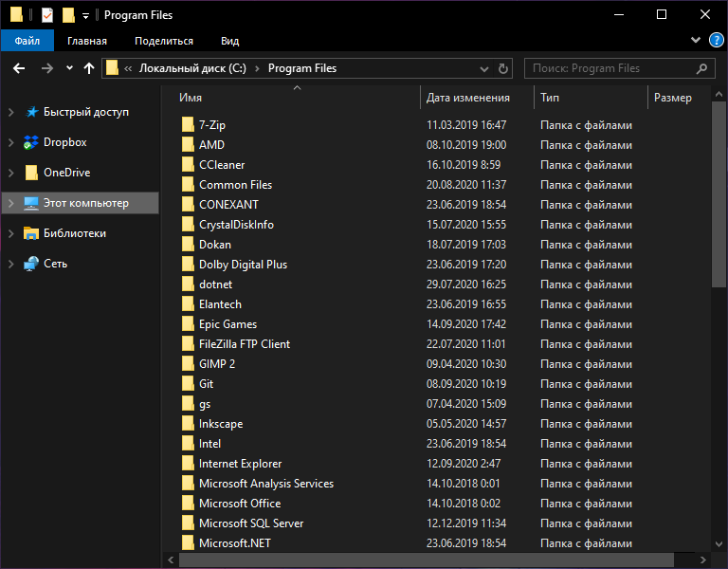Select Библиотеки icon in sidebar

[31, 233]
